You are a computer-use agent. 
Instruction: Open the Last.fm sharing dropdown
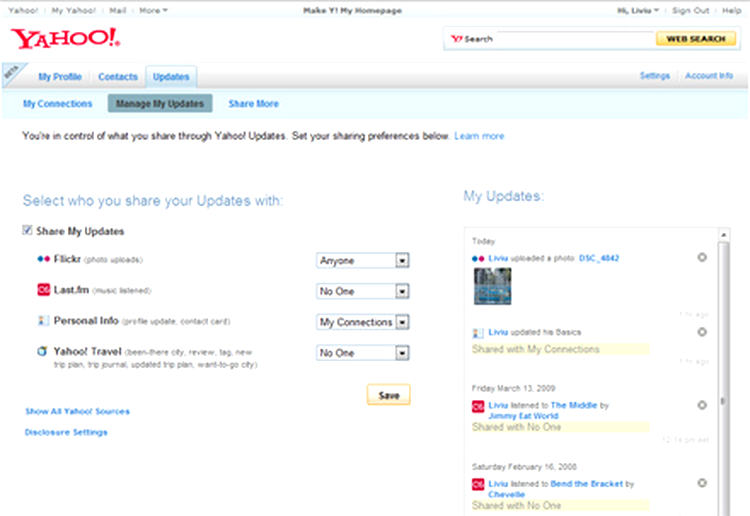[363, 291]
